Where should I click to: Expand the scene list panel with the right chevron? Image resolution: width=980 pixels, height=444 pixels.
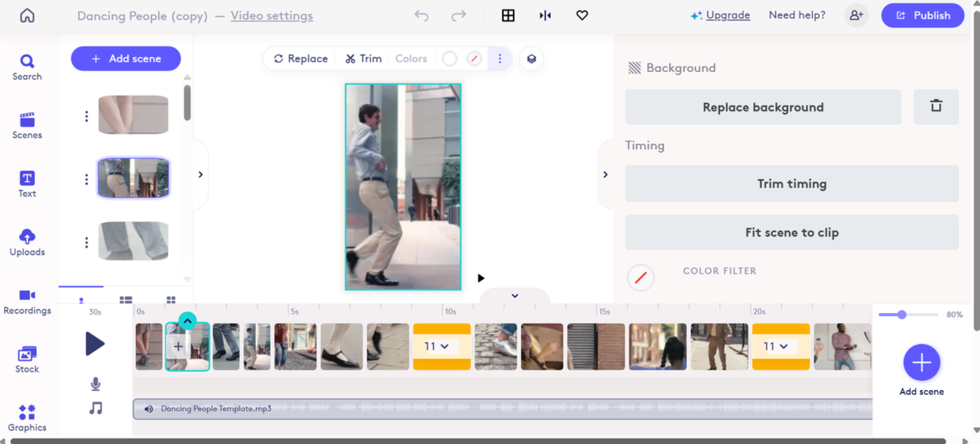pyautogui.click(x=201, y=174)
